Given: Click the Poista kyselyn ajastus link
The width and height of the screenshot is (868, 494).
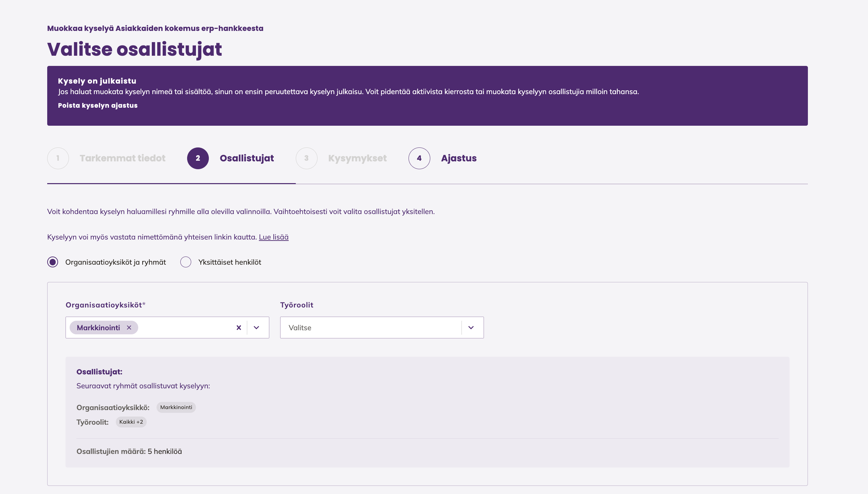Looking at the screenshot, I should tap(98, 105).
